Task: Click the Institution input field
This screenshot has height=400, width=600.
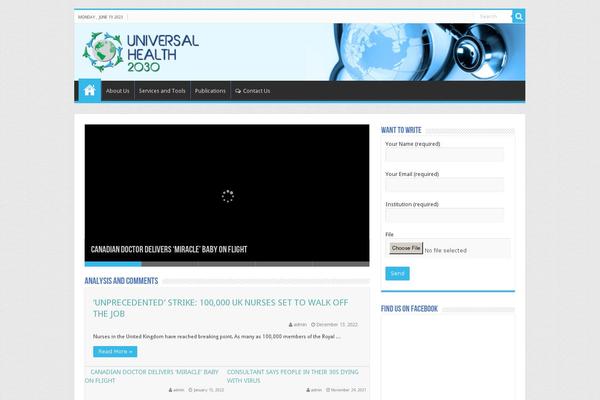Action: click(444, 215)
